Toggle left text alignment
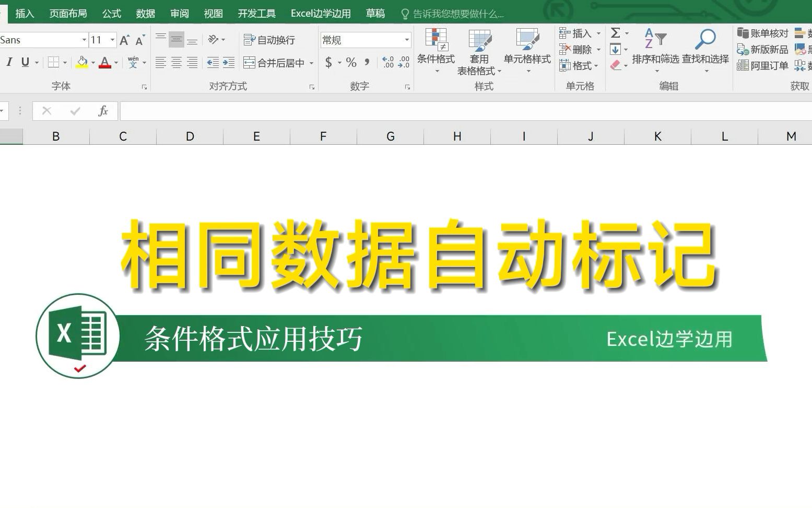 coord(161,63)
